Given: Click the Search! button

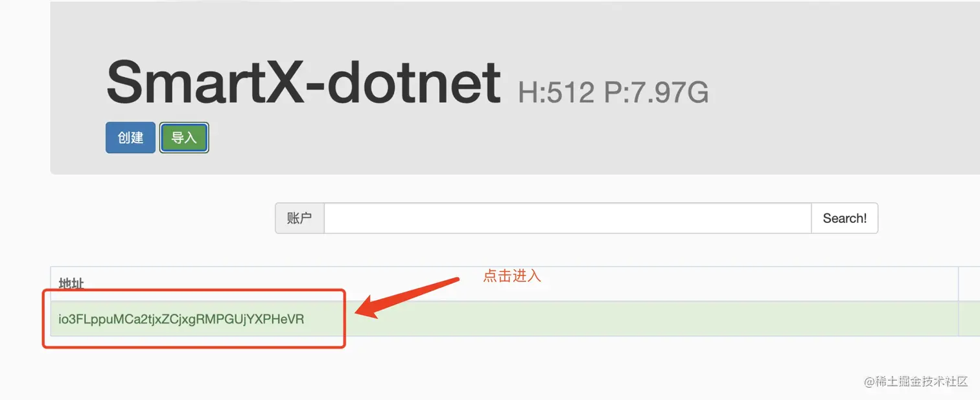Looking at the screenshot, I should pyautogui.click(x=845, y=218).
